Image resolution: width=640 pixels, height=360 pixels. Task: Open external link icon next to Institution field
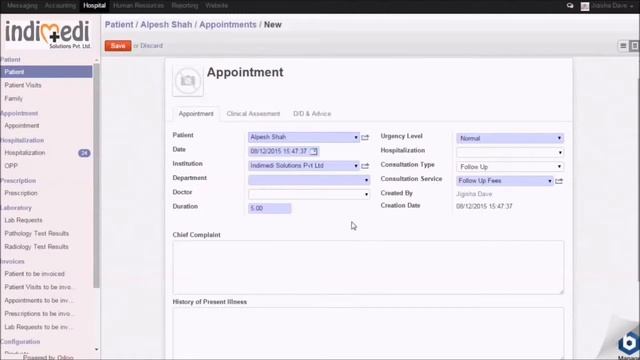(365, 166)
